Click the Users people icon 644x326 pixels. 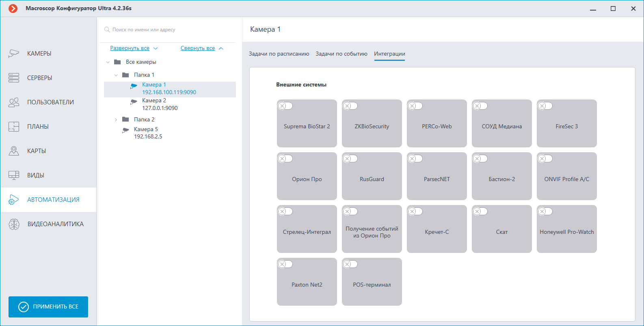point(14,102)
